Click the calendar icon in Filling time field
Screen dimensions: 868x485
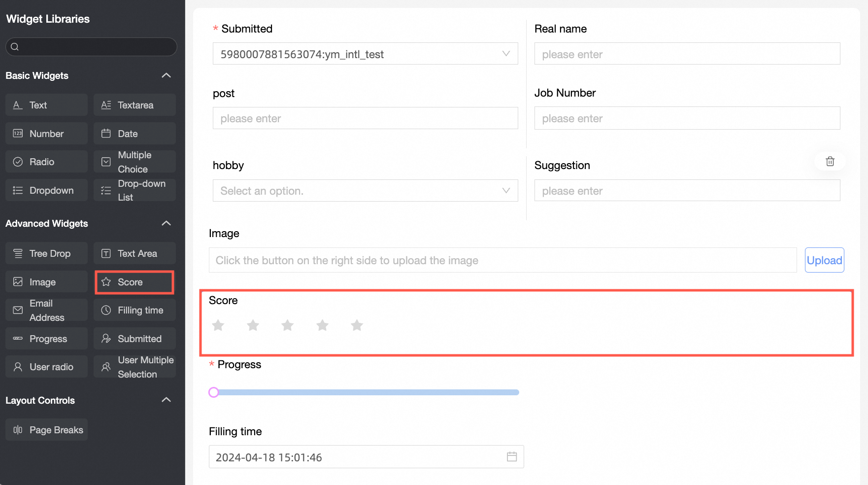(512, 456)
